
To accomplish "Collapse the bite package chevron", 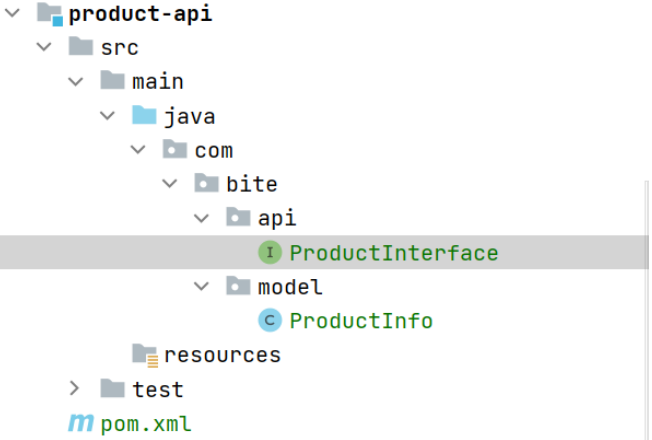I will pyautogui.click(x=170, y=183).
